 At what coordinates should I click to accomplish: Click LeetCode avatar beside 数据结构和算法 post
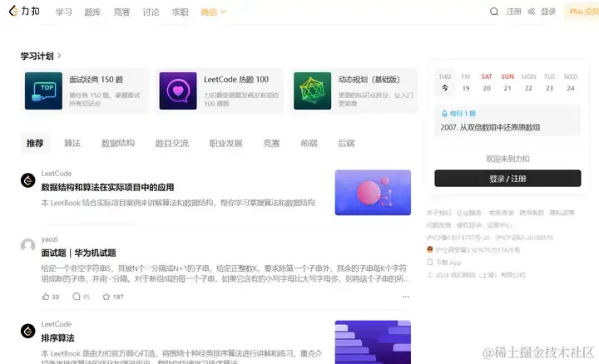click(28, 180)
